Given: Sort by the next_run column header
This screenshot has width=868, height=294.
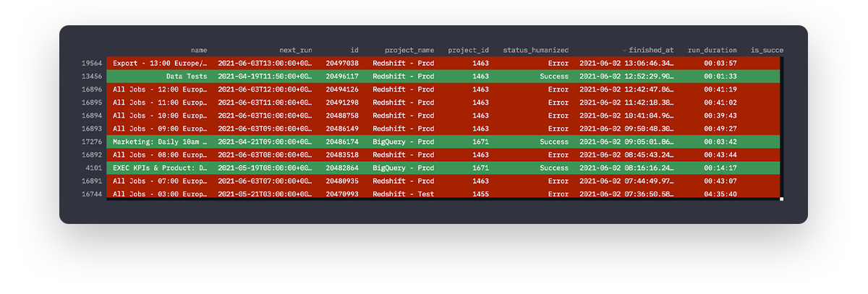Looking at the screenshot, I should pyautogui.click(x=296, y=51).
